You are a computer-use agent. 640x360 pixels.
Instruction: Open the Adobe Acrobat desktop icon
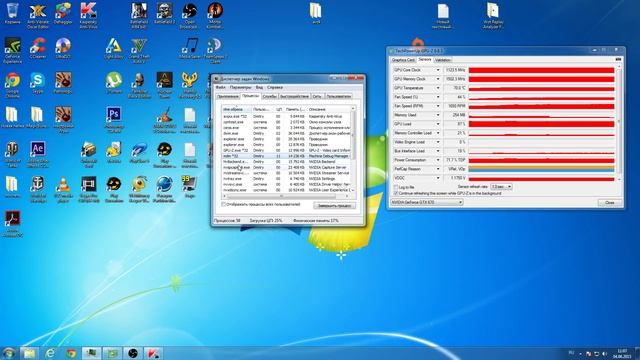12,224
